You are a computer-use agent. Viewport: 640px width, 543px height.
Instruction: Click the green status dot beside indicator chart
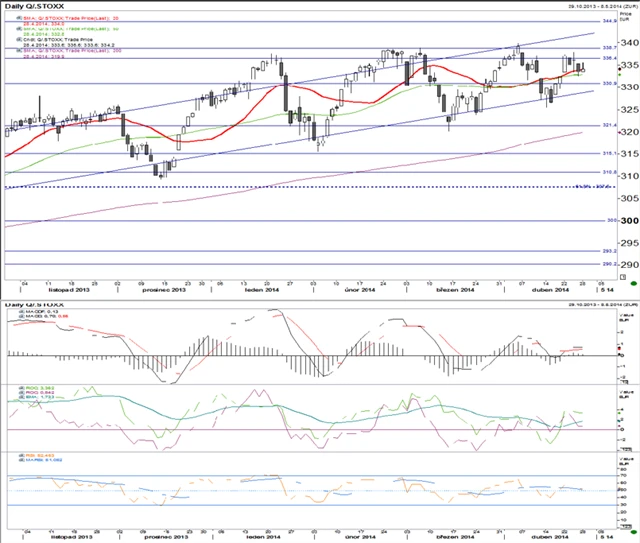tap(633, 532)
